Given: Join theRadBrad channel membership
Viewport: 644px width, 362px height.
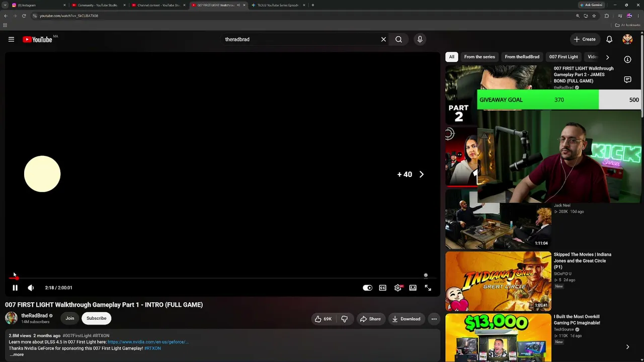Looking at the screenshot, I should pos(69,318).
